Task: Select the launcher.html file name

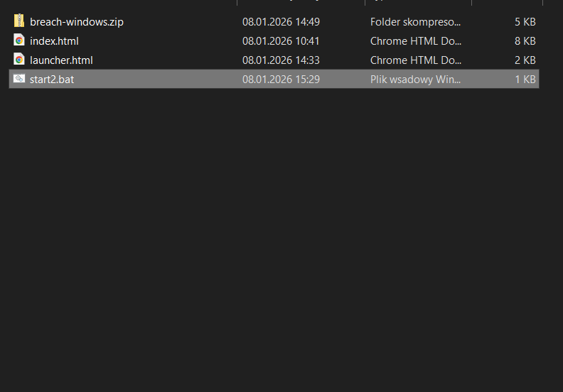Action: [x=61, y=60]
